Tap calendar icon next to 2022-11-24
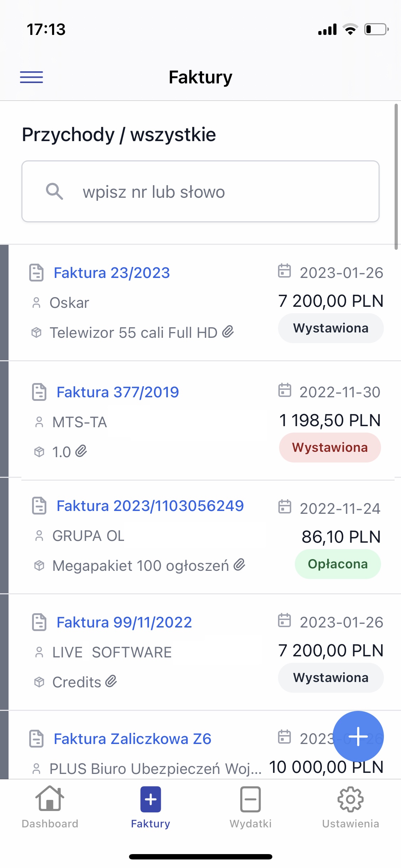401x868 pixels. point(284,507)
